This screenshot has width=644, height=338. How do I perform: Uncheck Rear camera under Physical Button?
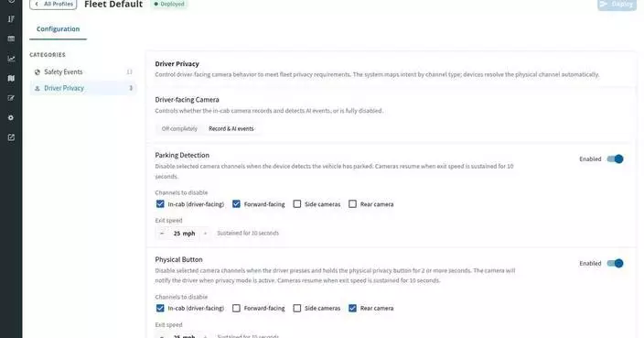pyautogui.click(x=352, y=308)
